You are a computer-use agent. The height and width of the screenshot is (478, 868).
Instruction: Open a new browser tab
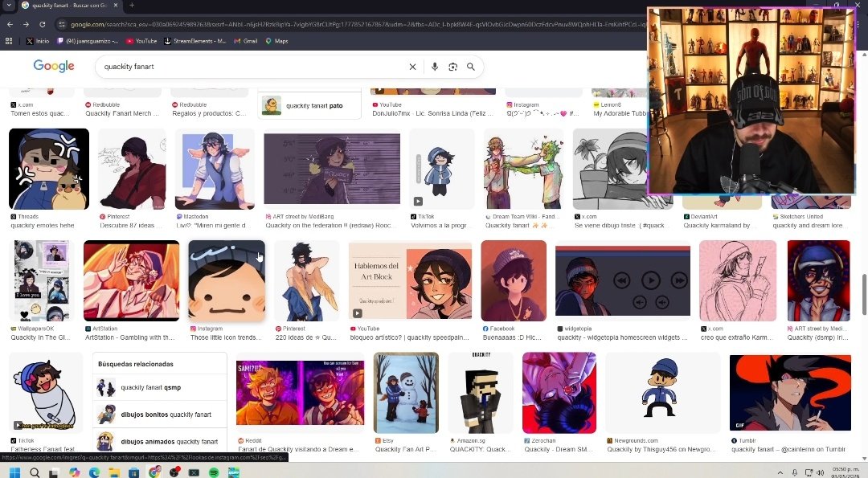click(x=132, y=6)
